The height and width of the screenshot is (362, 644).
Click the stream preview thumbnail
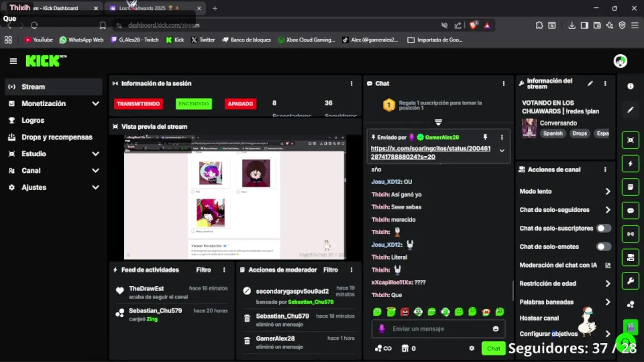[234, 197]
